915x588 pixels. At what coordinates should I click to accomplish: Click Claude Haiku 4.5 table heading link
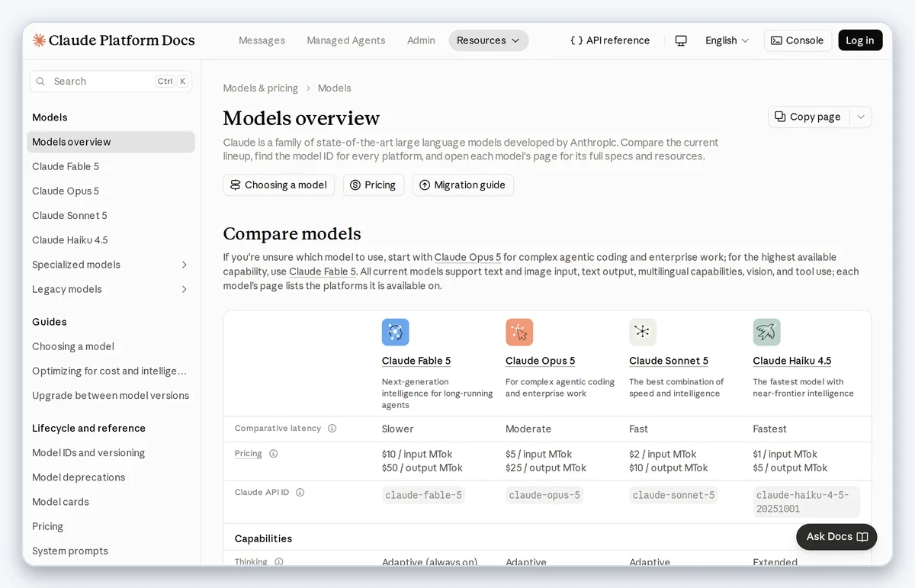[792, 361]
